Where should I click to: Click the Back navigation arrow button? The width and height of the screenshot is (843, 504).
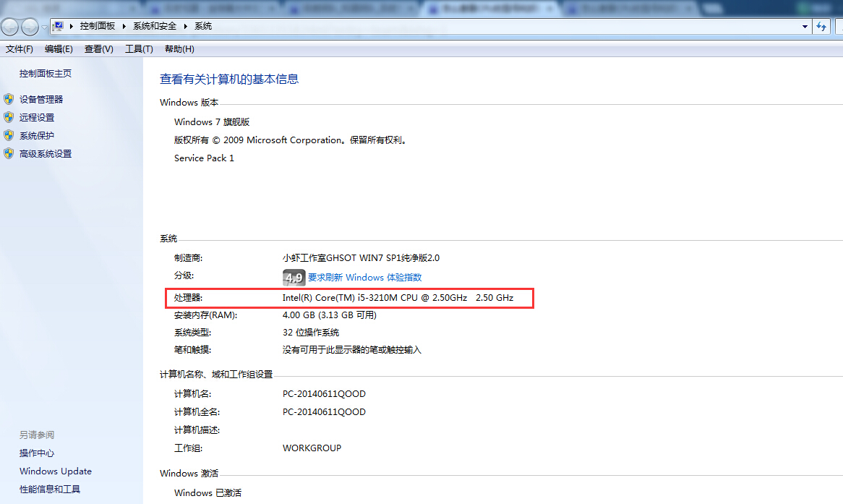[x=9, y=26]
